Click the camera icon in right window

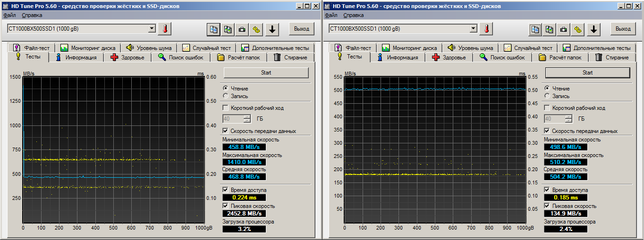click(x=563, y=29)
